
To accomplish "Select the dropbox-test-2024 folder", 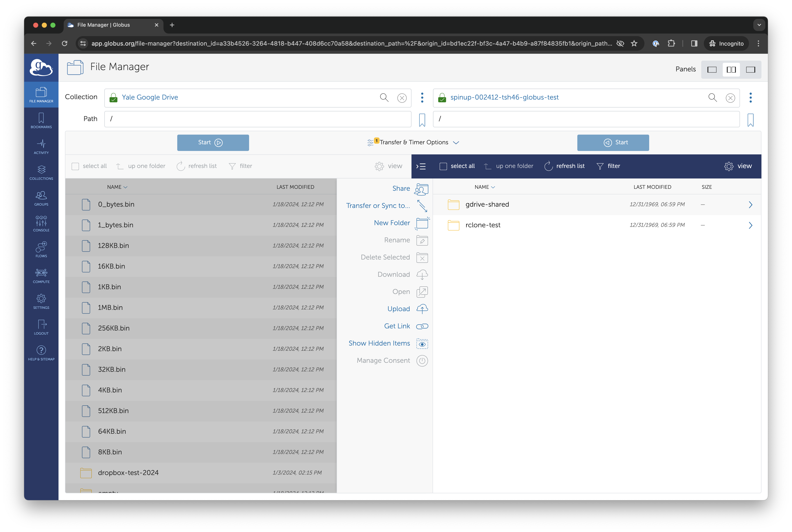I will pos(201,473).
